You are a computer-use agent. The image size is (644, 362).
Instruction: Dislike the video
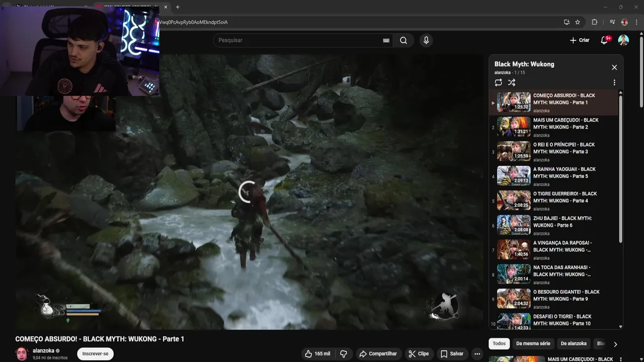pos(344,354)
